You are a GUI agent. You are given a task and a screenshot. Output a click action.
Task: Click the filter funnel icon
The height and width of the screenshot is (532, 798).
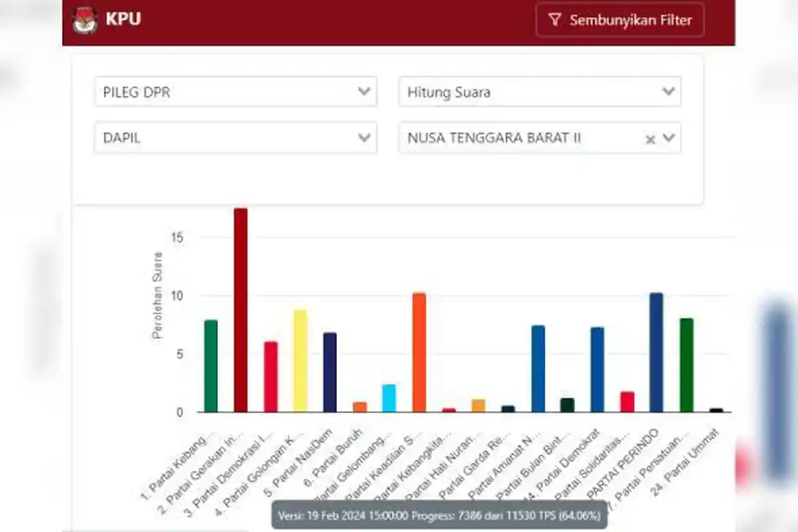click(x=555, y=20)
